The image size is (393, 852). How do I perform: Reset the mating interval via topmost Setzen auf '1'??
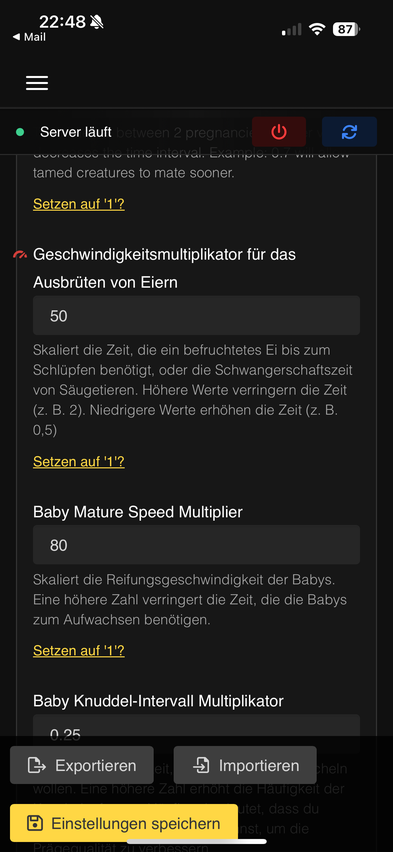pyautogui.click(x=79, y=204)
